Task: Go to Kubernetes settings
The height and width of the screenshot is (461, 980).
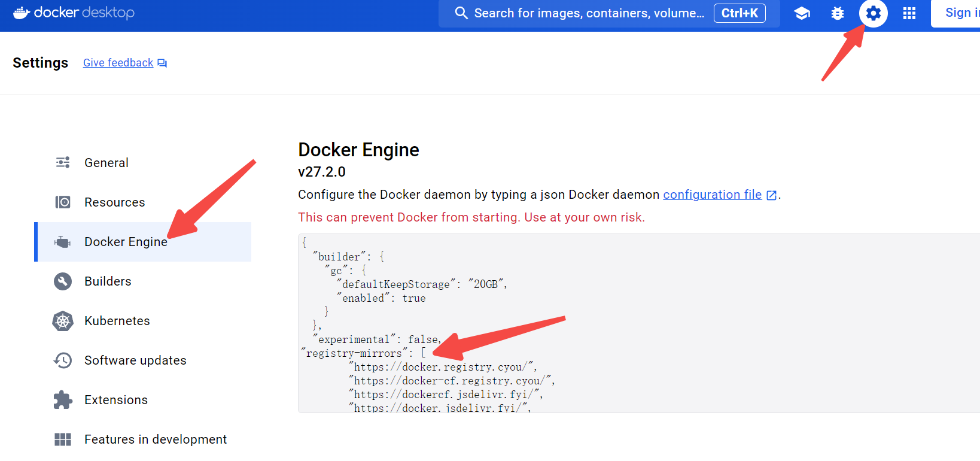Action: (143, 321)
